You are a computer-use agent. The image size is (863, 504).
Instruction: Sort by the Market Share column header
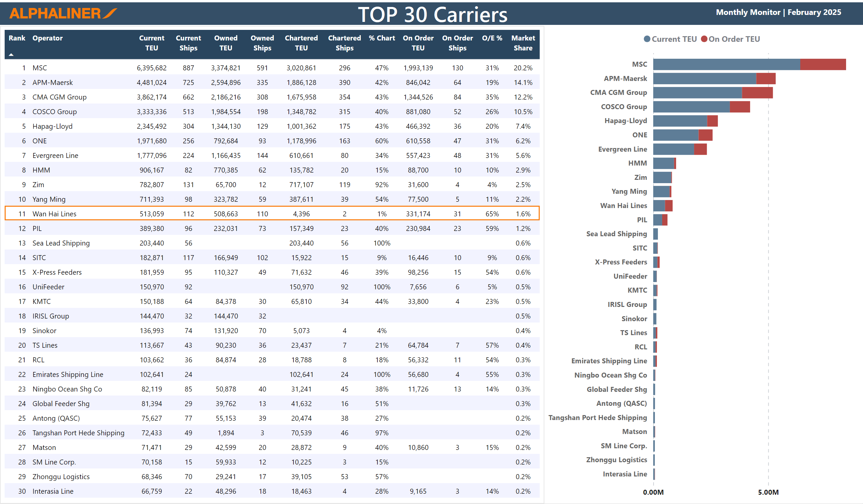522,43
